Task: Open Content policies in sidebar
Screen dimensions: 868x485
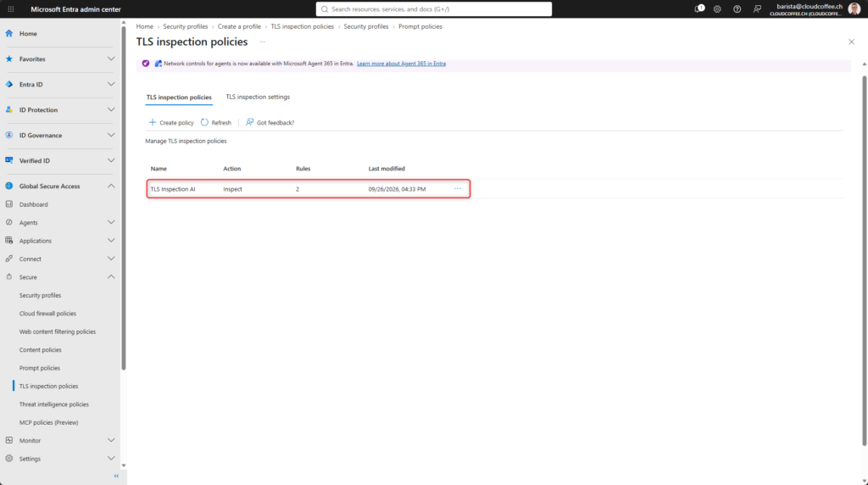Action: 41,350
